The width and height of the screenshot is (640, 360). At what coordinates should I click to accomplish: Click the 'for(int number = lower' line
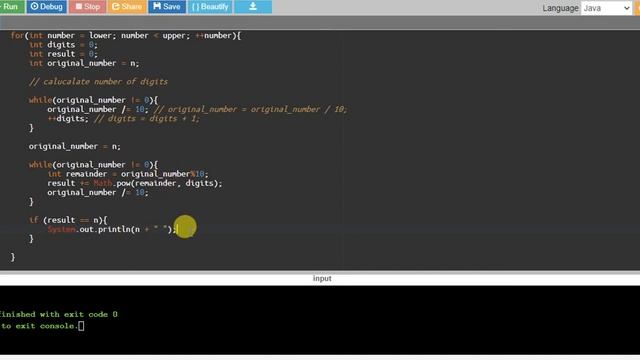pyautogui.click(x=126, y=36)
